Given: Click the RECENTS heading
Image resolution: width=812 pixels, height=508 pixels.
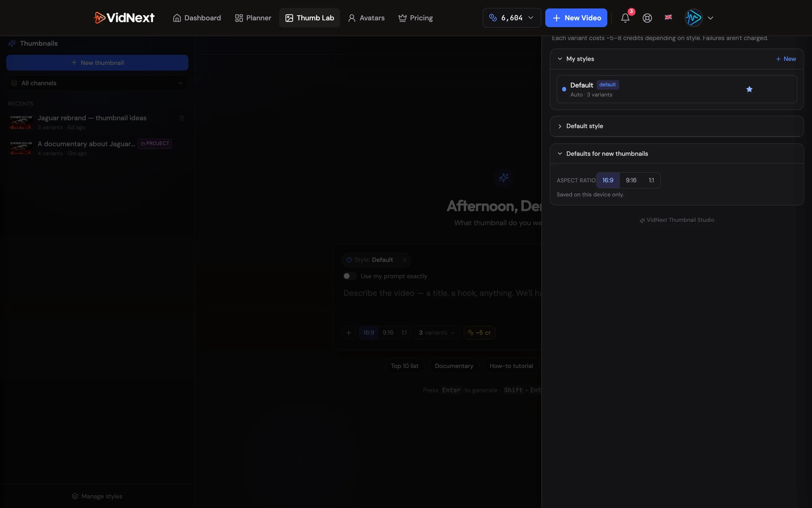Looking at the screenshot, I should [21, 104].
